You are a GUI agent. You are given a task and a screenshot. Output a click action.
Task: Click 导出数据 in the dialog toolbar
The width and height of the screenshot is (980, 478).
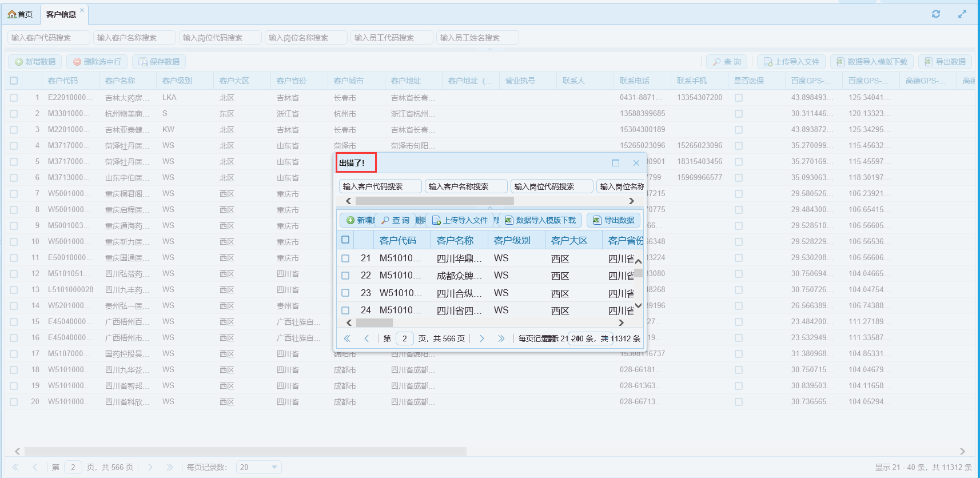pos(614,220)
